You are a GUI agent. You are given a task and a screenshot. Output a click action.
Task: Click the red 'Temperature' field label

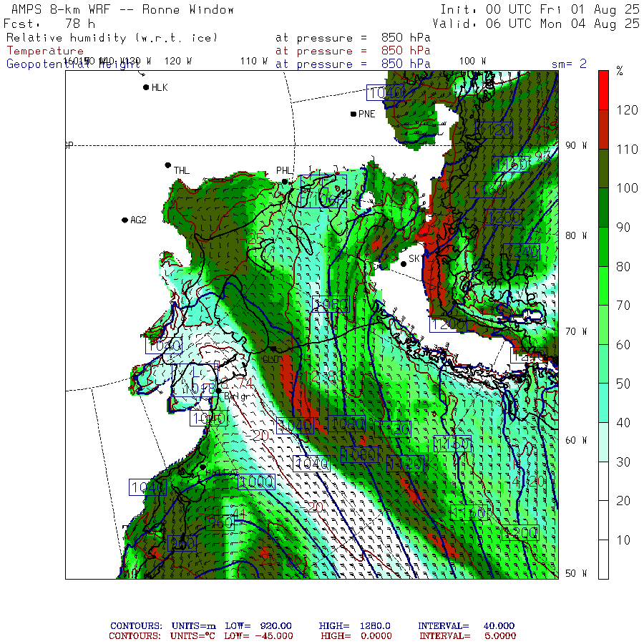pos(45,51)
